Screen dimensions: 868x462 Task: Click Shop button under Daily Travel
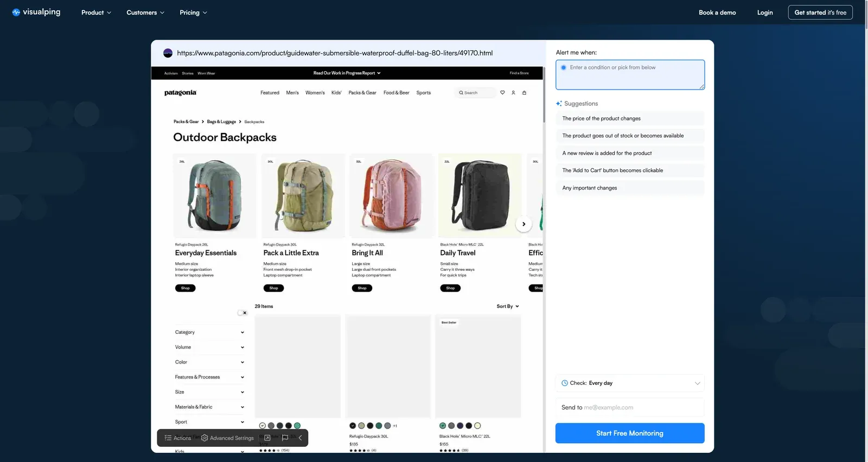point(450,288)
